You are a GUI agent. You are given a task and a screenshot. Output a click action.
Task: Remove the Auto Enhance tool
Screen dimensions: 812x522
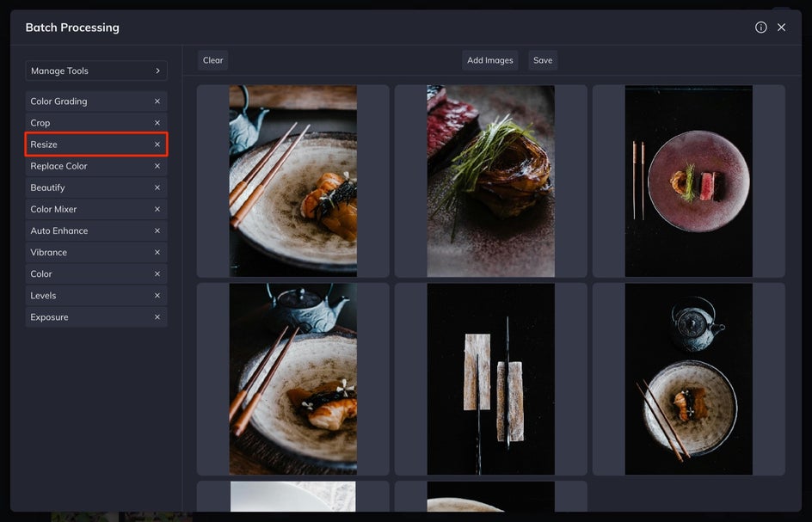click(157, 231)
